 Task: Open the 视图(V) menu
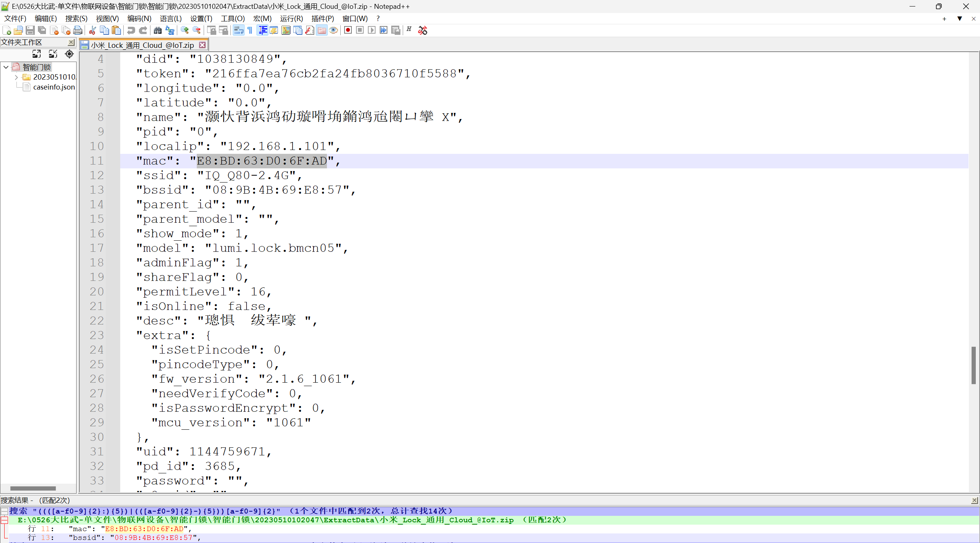[x=107, y=18]
